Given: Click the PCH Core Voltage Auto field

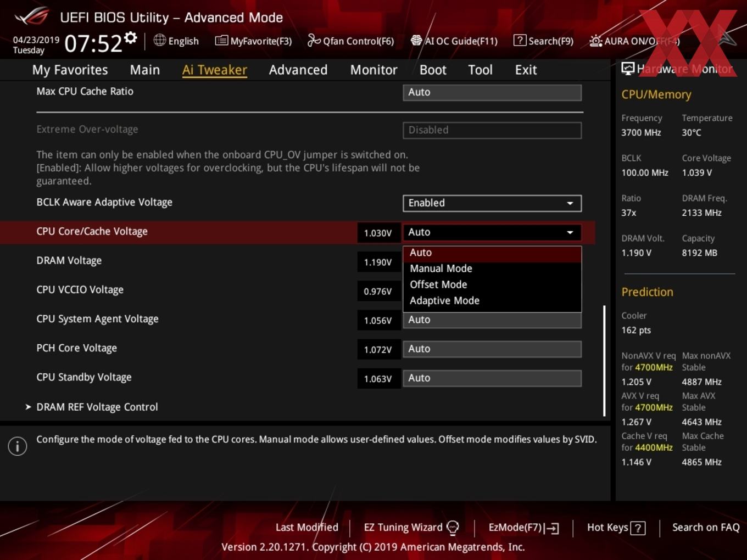Looking at the screenshot, I should [x=492, y=349].
